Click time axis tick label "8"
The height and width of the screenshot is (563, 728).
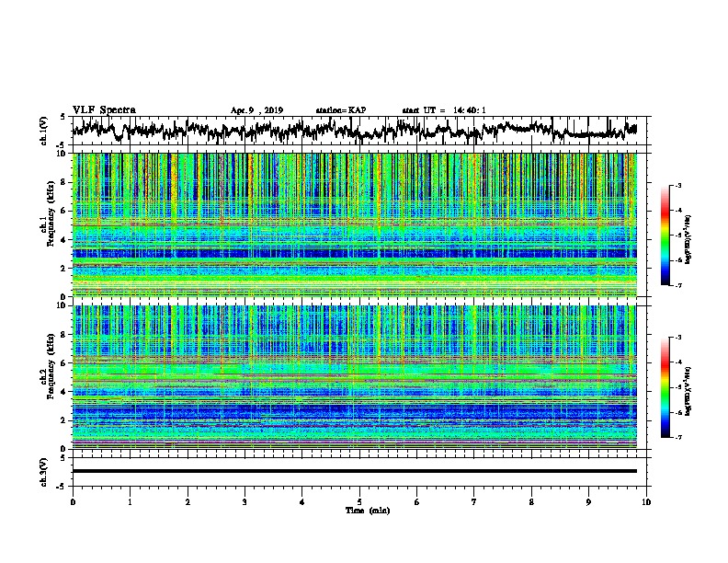tap(531, 502)
